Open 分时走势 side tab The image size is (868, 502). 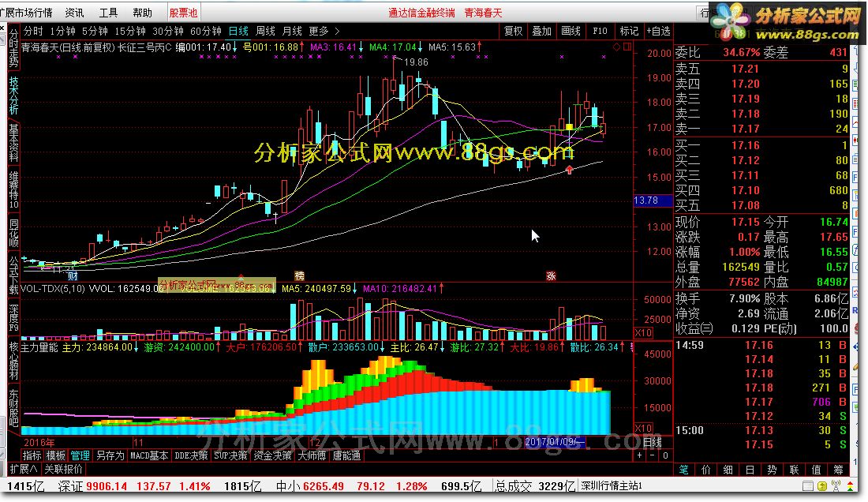(13, 48)
